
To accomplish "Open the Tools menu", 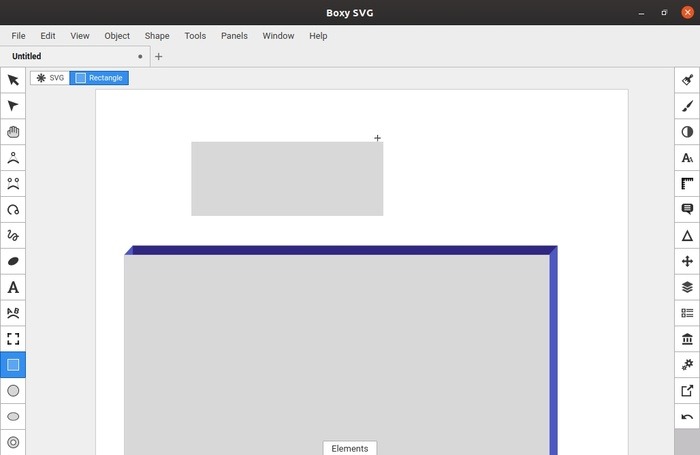I will coord(195,36).
